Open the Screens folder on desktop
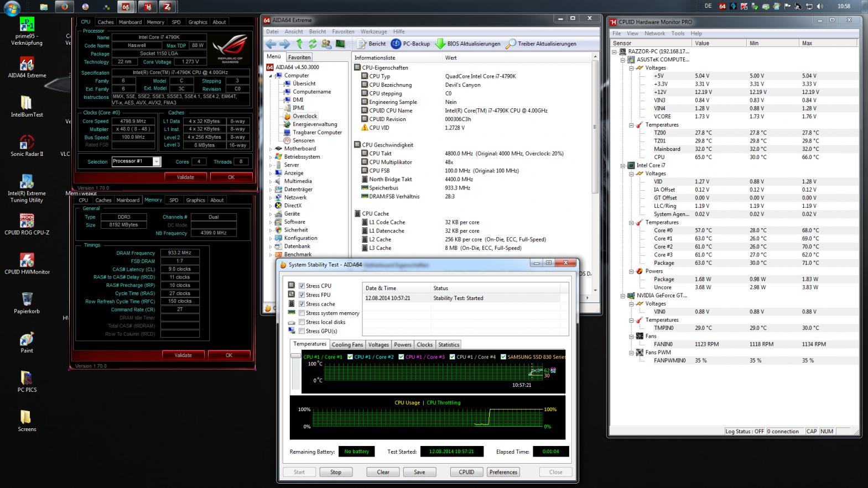Screen dimensions: 868x488 (27, 421)
